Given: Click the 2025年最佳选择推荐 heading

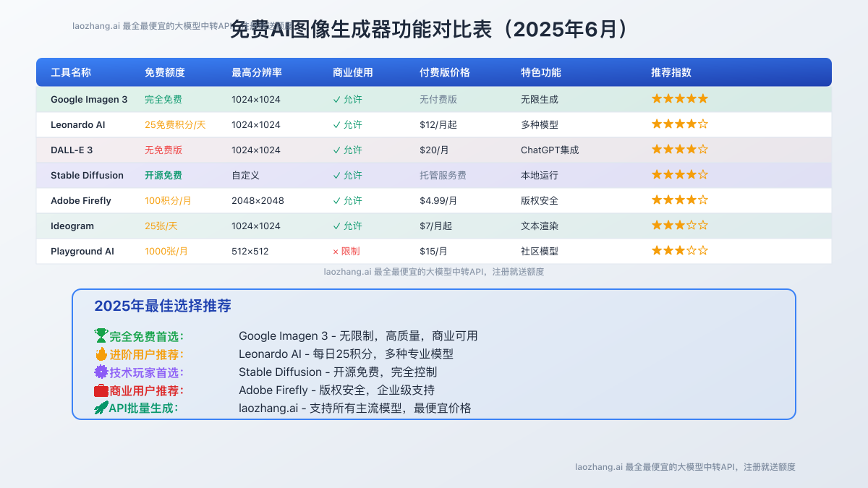Looking at the screenshot, I should (x=163, y=306).
